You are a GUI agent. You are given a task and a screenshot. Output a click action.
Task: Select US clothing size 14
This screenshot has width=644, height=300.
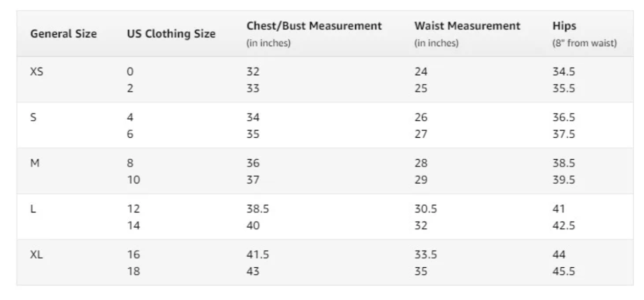click(133, 225)
